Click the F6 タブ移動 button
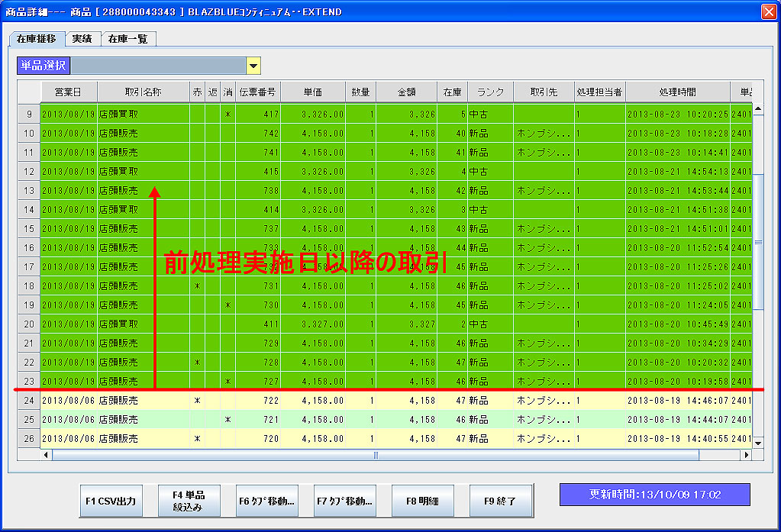Image resolution: width=781 pixels, height=532 pixels. [266, 501]
